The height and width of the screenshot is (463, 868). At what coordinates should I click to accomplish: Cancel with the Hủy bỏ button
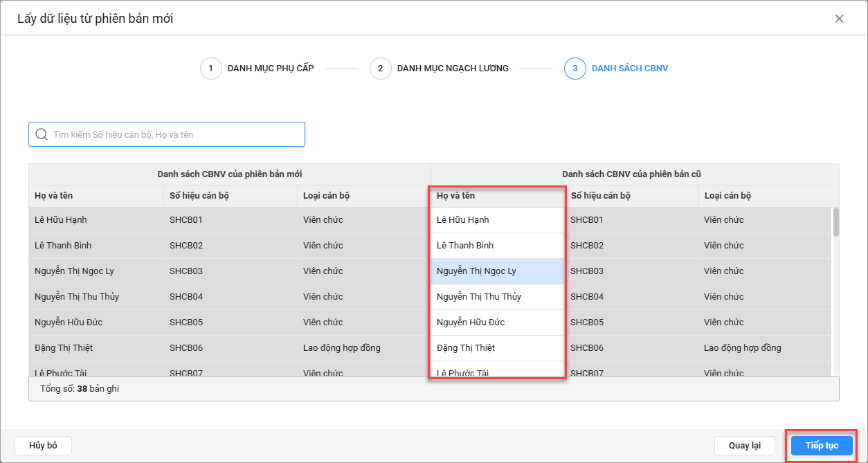click(43, 446)
